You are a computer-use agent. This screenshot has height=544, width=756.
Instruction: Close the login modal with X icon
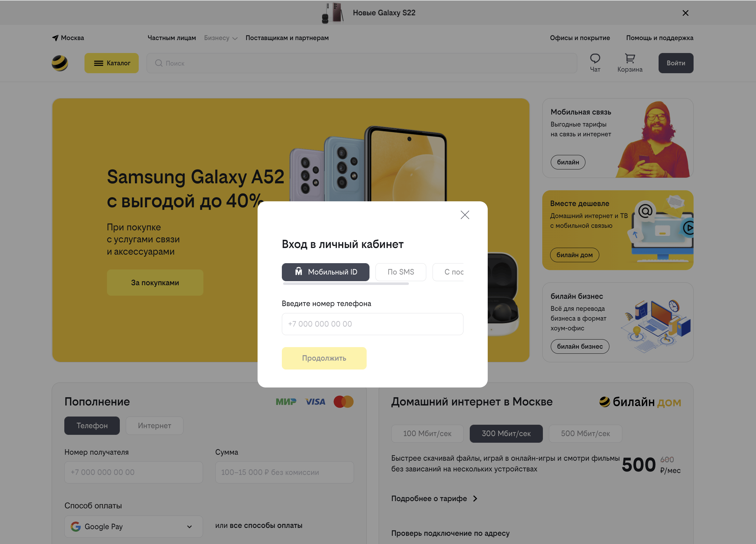pyautogui.click(x=465, y=215)
